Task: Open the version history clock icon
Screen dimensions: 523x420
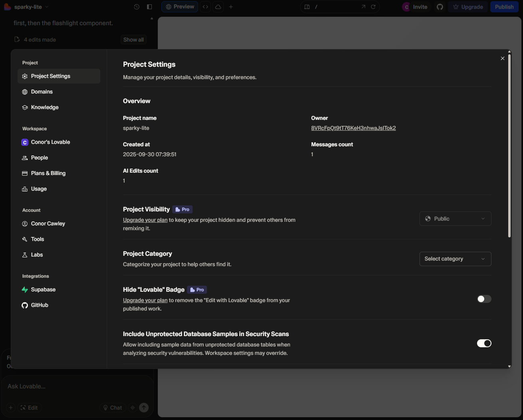Action: tap(136, 7)
